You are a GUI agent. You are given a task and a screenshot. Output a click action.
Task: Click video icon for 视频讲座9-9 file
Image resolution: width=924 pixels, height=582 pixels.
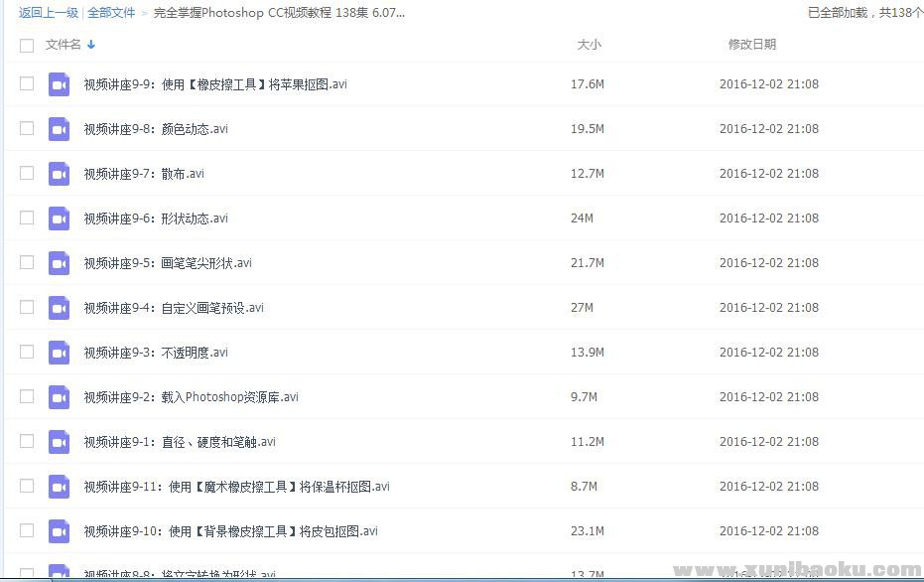(59, 84)
